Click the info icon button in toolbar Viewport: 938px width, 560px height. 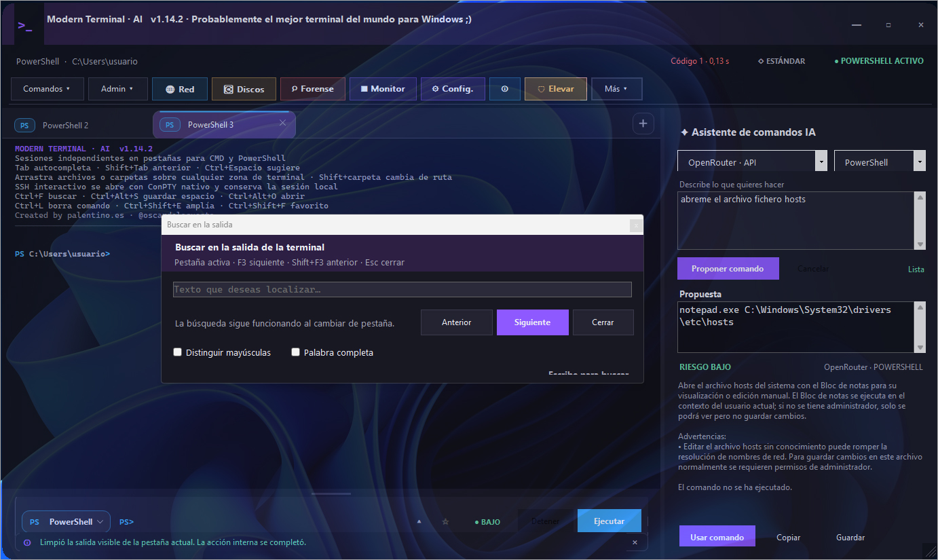coord(505,89)
